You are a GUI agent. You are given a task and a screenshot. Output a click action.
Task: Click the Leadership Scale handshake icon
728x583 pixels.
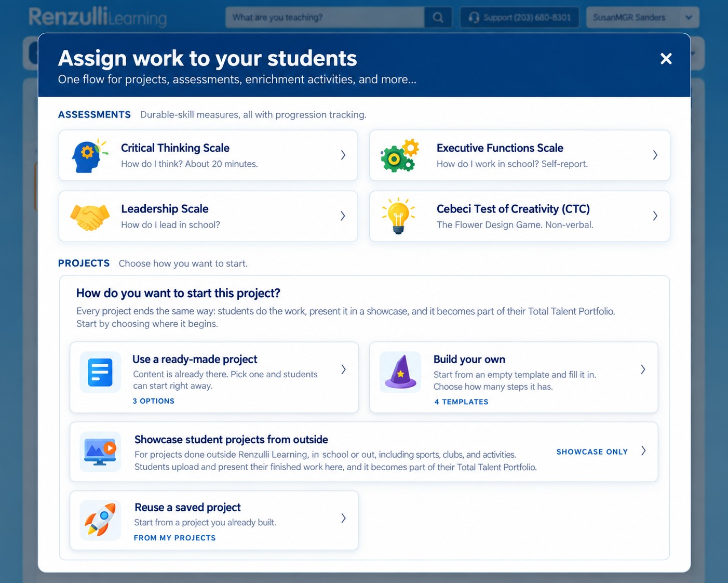tap(90, 217)
